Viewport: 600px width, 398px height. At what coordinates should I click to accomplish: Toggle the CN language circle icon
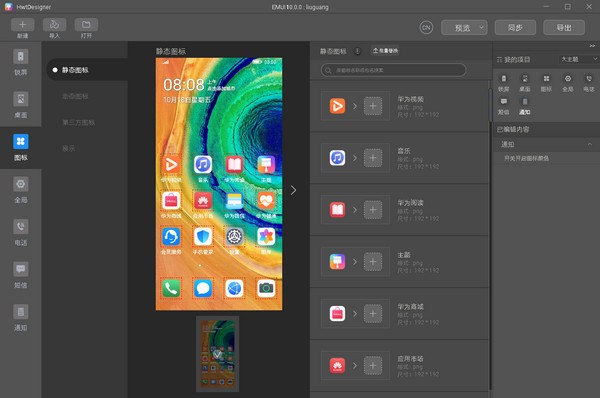coord(426,28)
